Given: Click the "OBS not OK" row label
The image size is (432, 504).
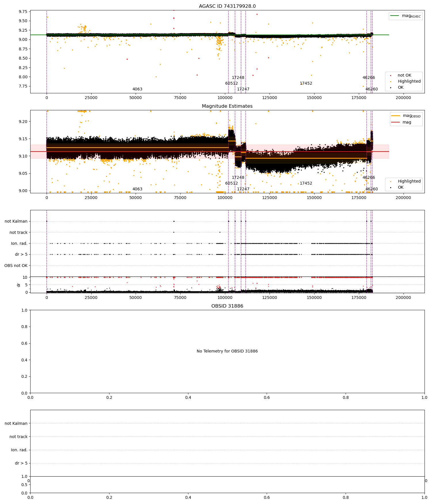Looking at the screenshot, I should point(16,266).
